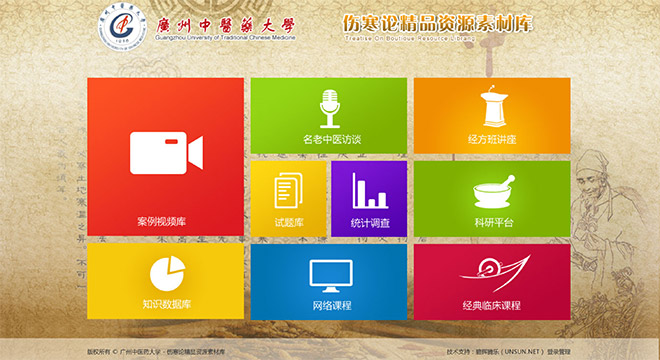This screenshot has height=360, width=660.
Task: Go to the 经方班讲座 label text
Action: pos(492,139)
